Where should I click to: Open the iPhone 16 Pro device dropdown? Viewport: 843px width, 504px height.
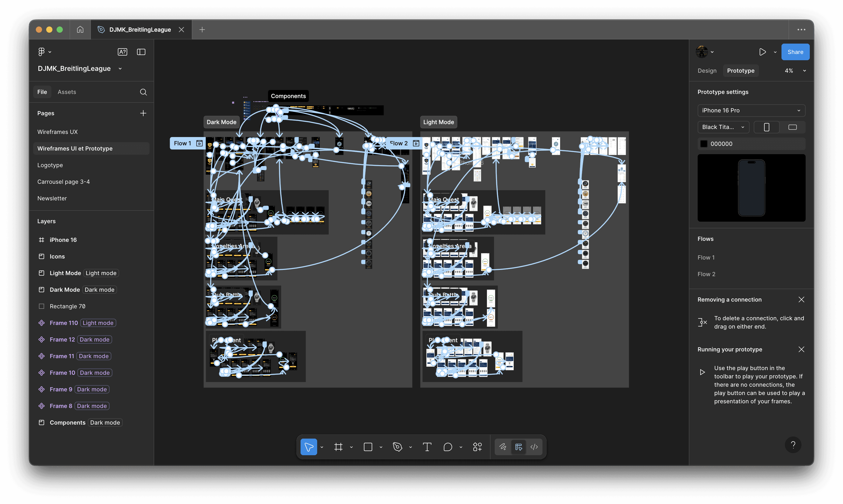pos(751,110)
